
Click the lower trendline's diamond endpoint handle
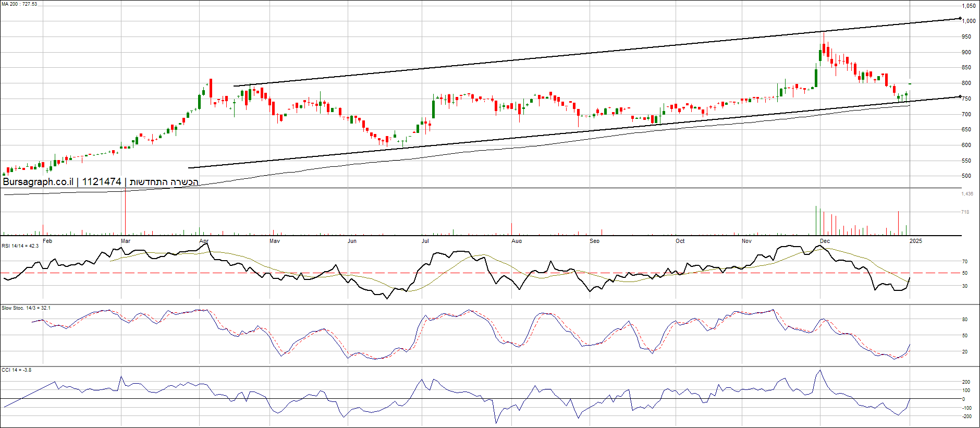[x=960, y=96]
